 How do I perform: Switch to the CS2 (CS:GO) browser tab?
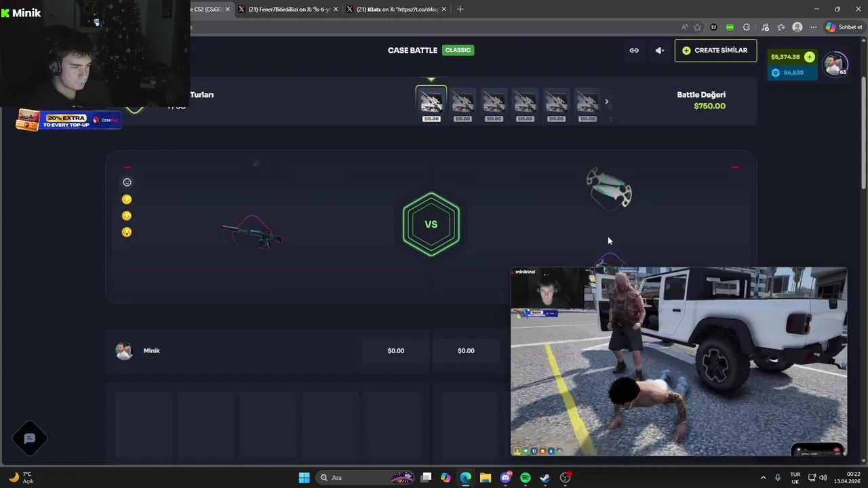point(208,9)
